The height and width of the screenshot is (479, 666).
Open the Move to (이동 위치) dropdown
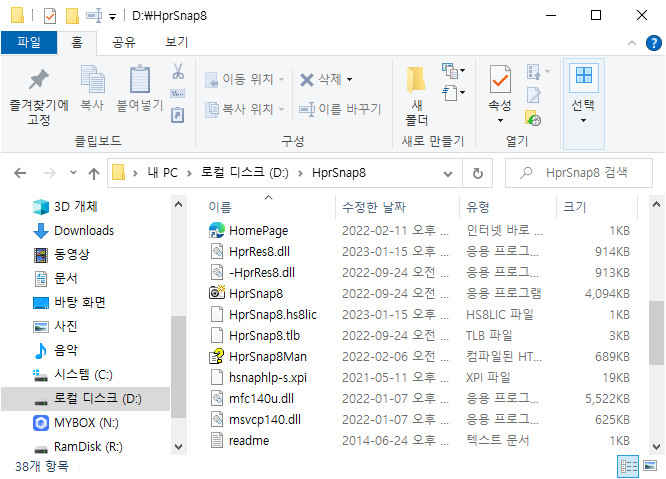[244, 79]
